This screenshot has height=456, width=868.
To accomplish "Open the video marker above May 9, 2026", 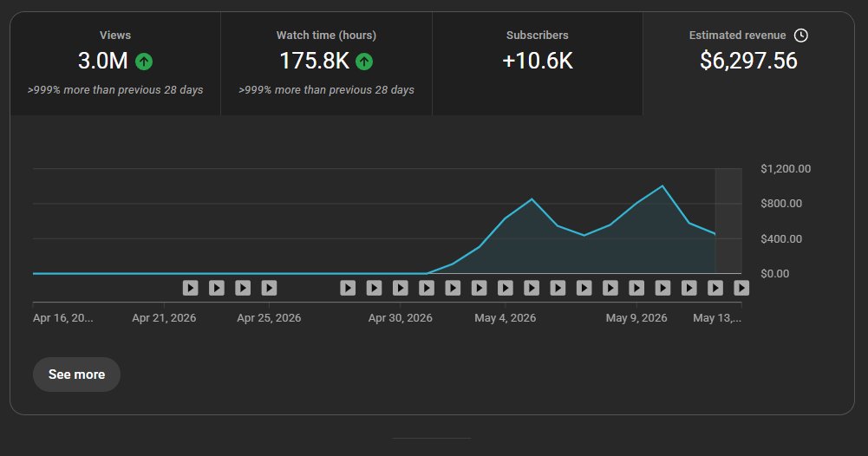I will [636, 288].
